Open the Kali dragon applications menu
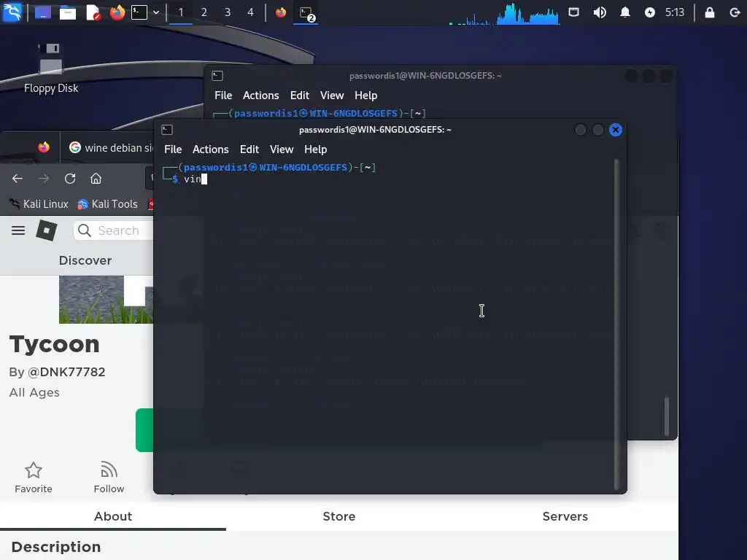This screenshot has width=747, height=560. tap(12, 12)
